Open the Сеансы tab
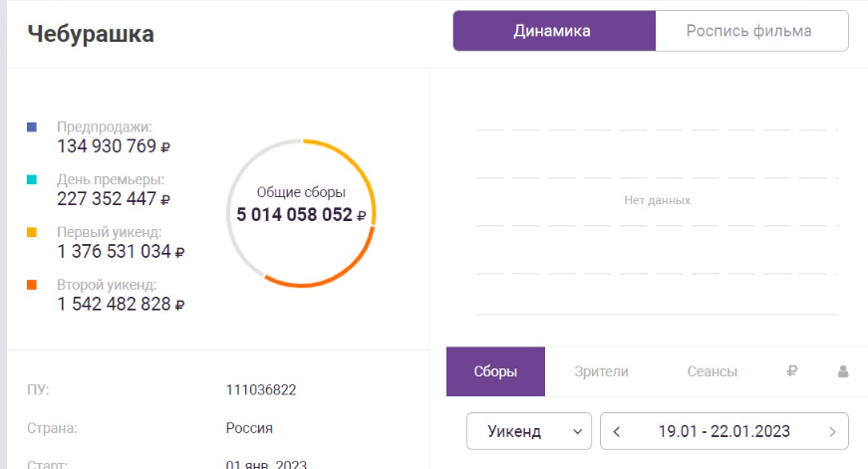The image size is (868, 469). point(712,371)
